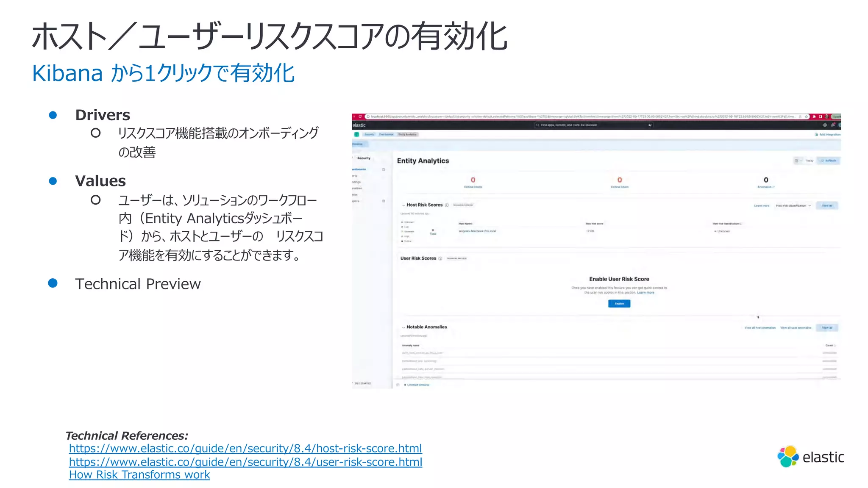Image resolution: width=868 pixels, height=488 pixels.
Task: Click the Critical Hosts count
Action: pos(473,180)
